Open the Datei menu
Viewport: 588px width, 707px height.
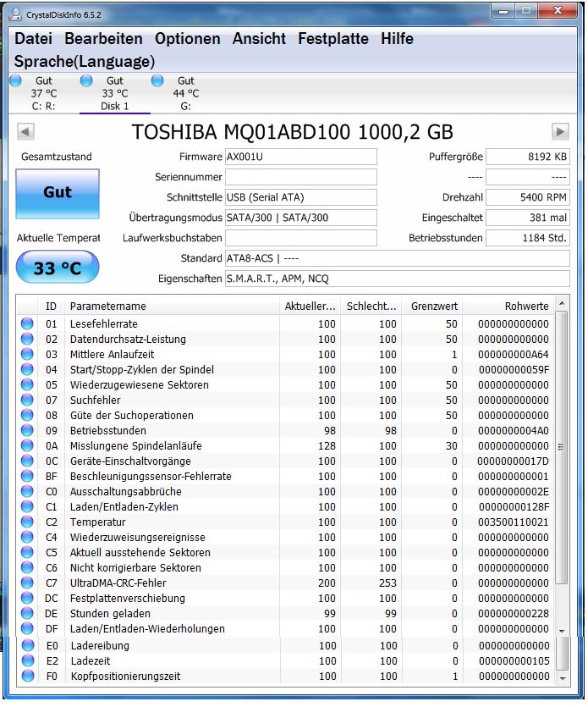tap(33, 39)
